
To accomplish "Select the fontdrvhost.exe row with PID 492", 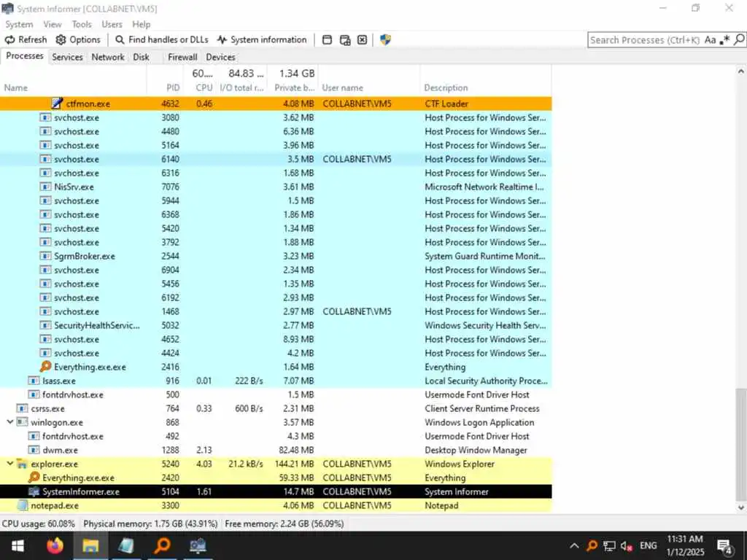I will tap(276, 436).
